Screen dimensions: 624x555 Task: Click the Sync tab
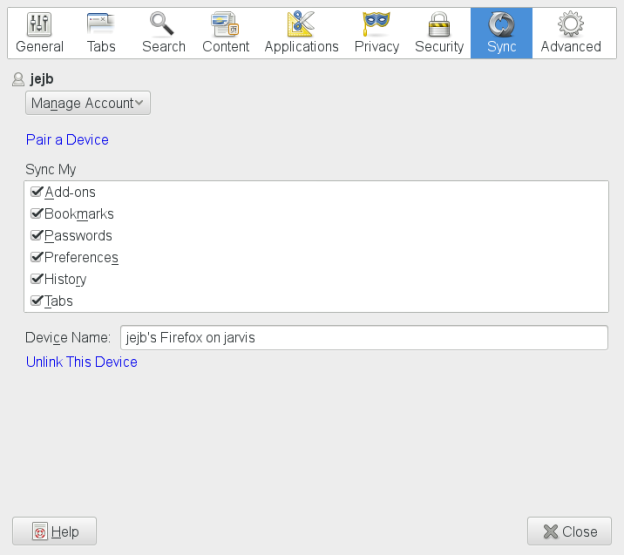tap(501, 32)
